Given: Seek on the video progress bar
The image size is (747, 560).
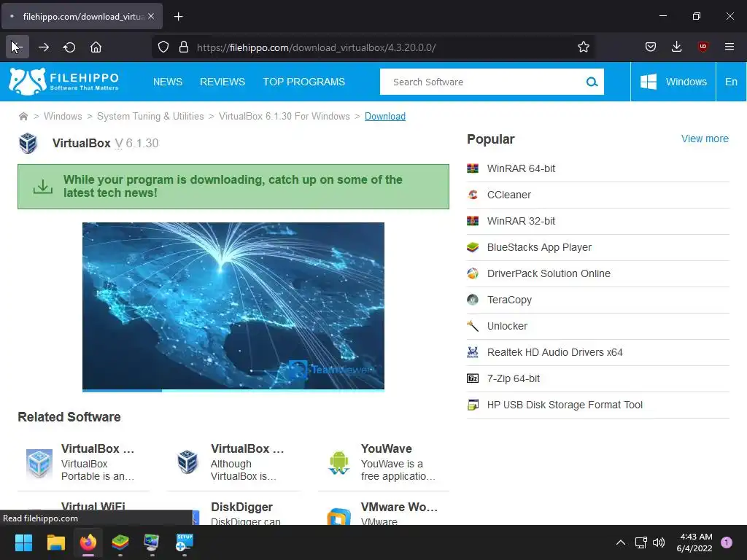Looking at the screenshot, I should coord(233,391).
